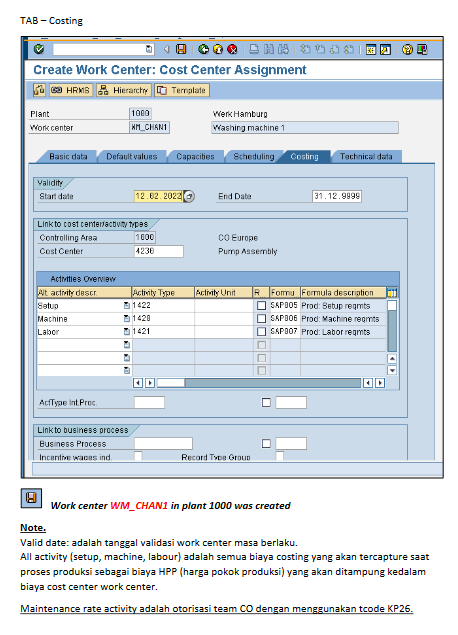
Task: Switch to the Default values tab
Action: (132, 156)
